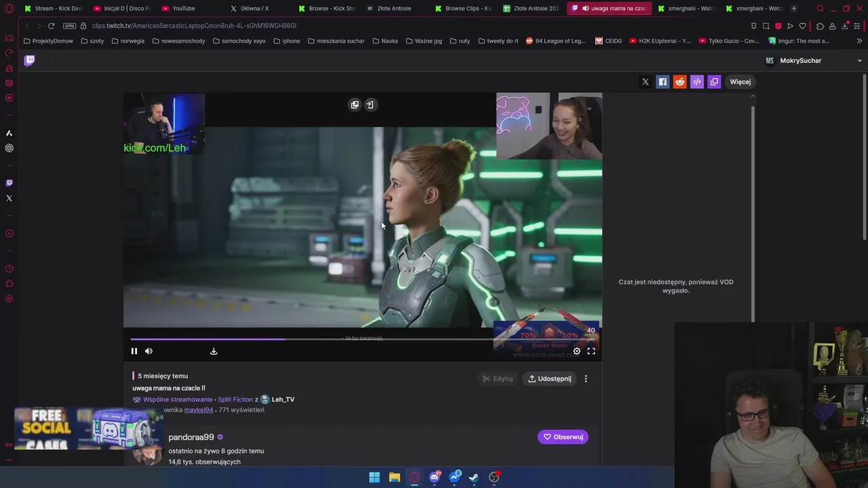Share clip on Reddit
This screenshot has width=868, height=488.
(x=679, y=82)
